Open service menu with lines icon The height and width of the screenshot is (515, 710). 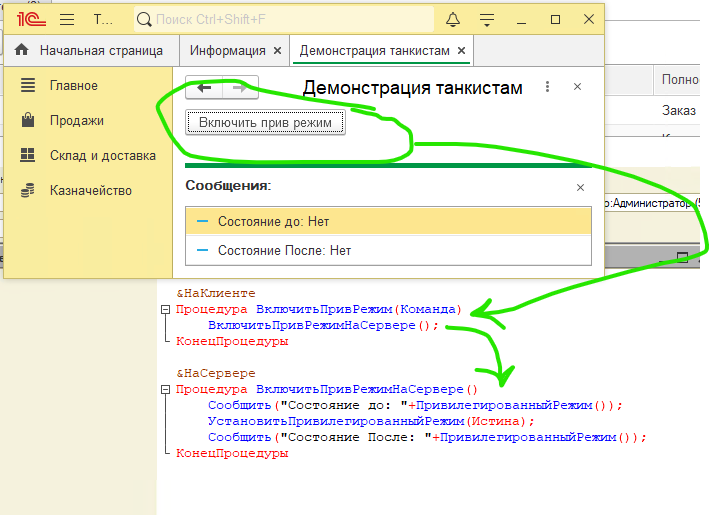pos(487,19)
